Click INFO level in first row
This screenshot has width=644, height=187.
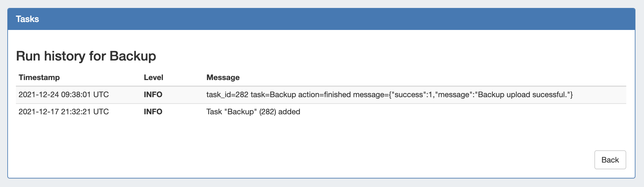tap(153, 95)
